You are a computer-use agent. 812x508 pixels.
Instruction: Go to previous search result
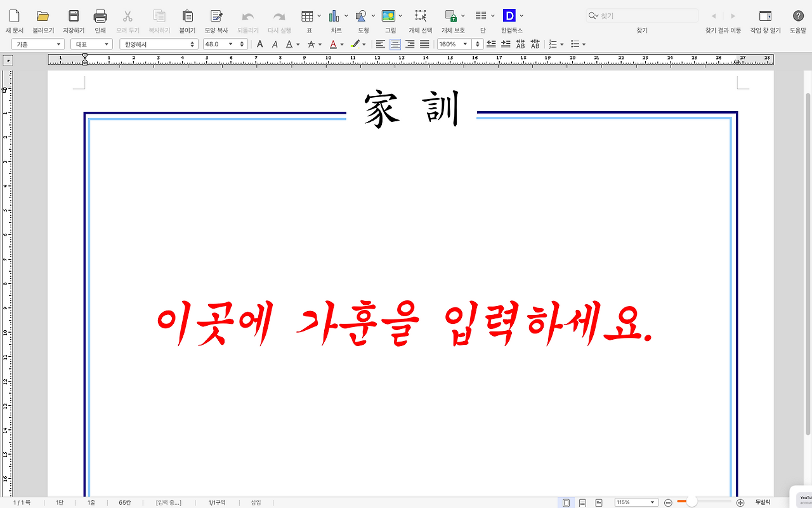714,16
